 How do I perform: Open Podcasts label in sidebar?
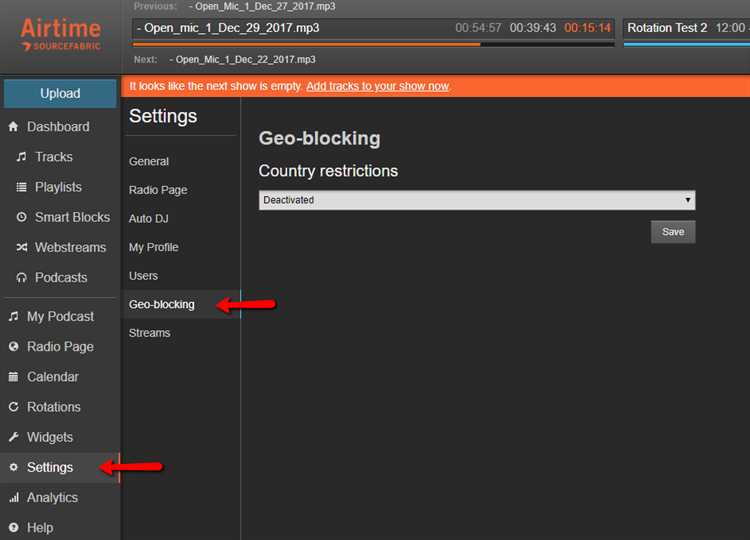(61, 278)
